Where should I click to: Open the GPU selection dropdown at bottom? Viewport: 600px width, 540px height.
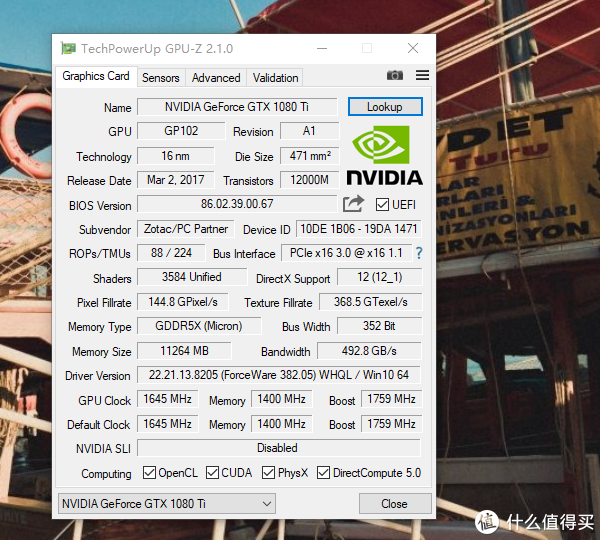point(166,504)
